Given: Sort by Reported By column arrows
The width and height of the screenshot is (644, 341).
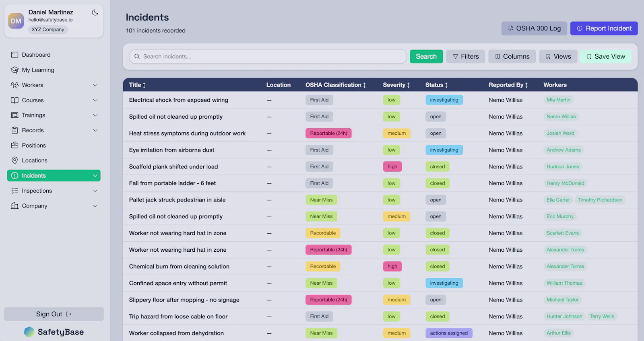Looking at the screenshot, I should (526, 85).
